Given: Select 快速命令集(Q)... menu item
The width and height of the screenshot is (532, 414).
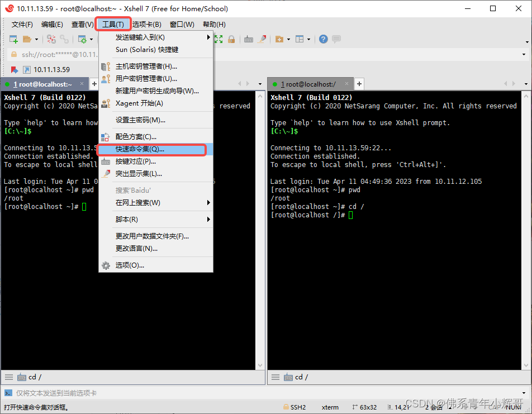Looking at the screenshot, I should coord(156,149).
